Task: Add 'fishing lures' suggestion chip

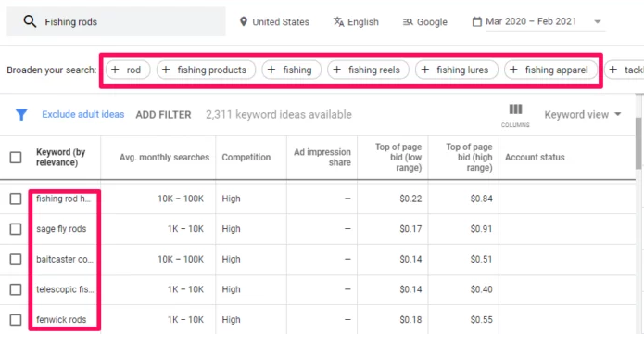Action: pos(456,70)
